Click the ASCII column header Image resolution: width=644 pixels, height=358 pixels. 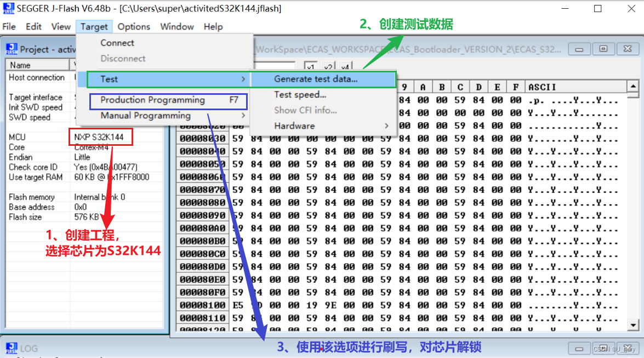(x=575, y=87)
